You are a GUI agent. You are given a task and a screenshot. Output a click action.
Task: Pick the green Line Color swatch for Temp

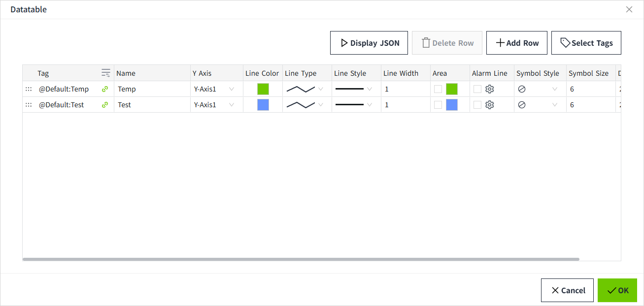(x=263, y=89)
